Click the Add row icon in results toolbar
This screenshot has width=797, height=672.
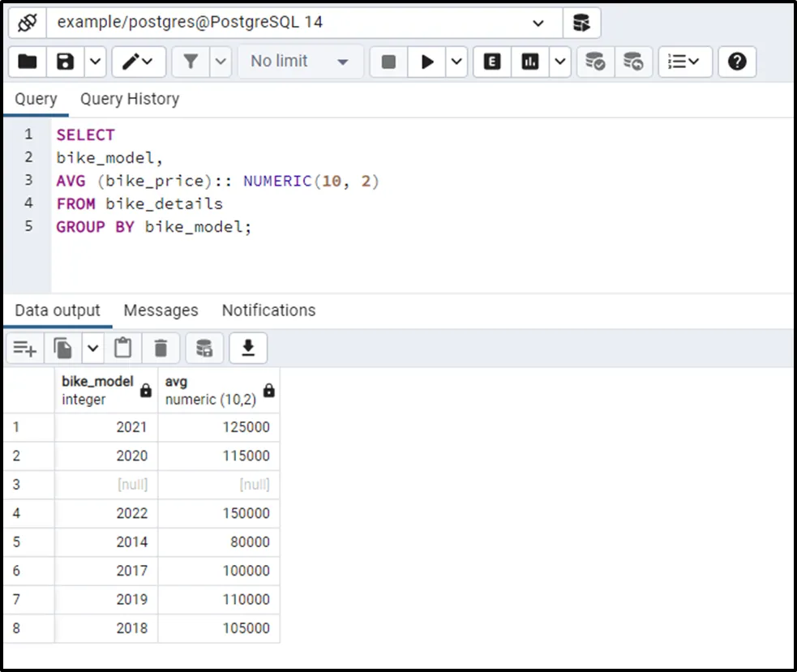(24, 349)
